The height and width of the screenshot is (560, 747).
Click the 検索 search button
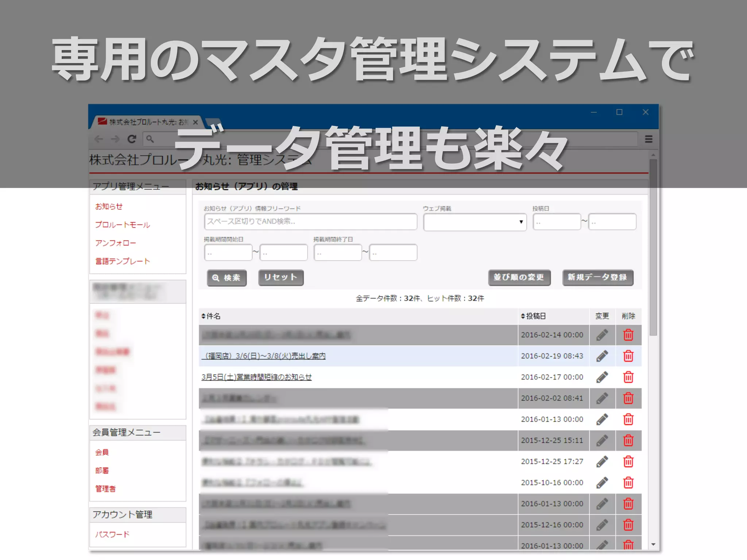(x=227, y=278)
